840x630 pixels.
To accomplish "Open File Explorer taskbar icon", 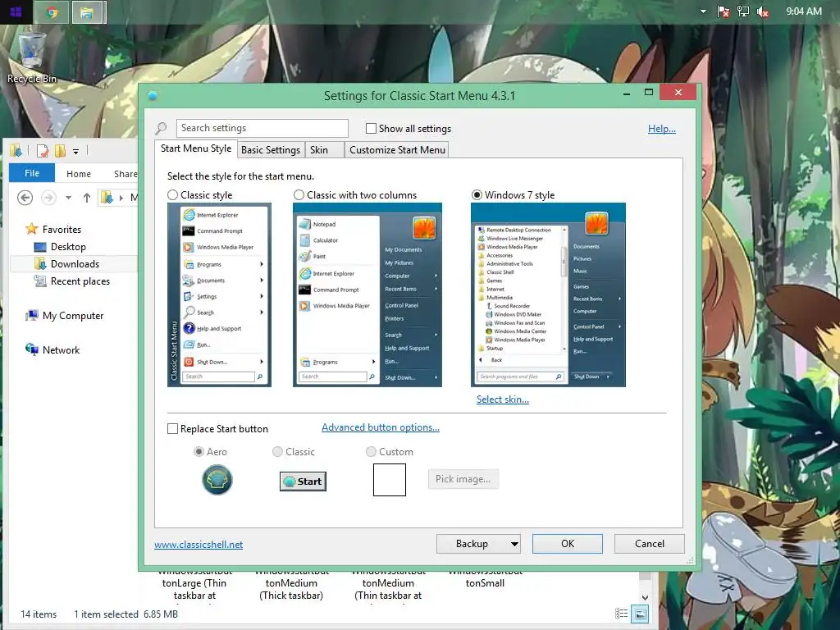I will tap(87, 12).
